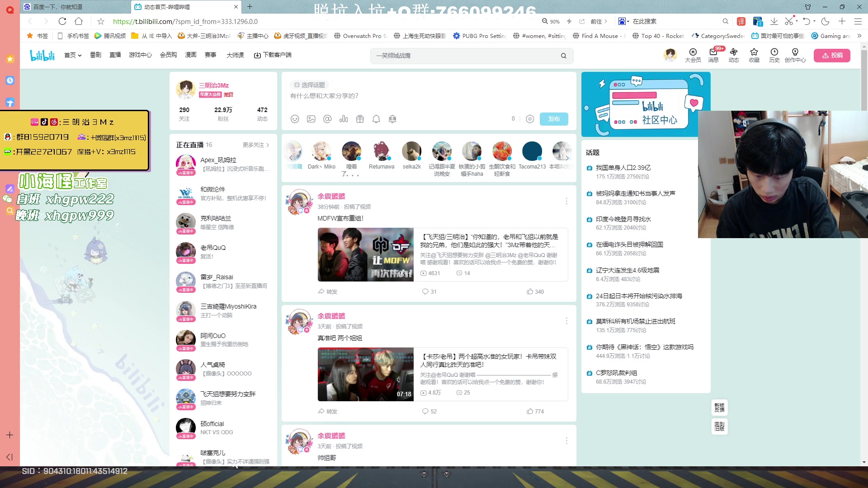The width and height of the screenshot is (868, 488).
Task: Click the 回到旧版 side button
Action: (x=719, y=426)
